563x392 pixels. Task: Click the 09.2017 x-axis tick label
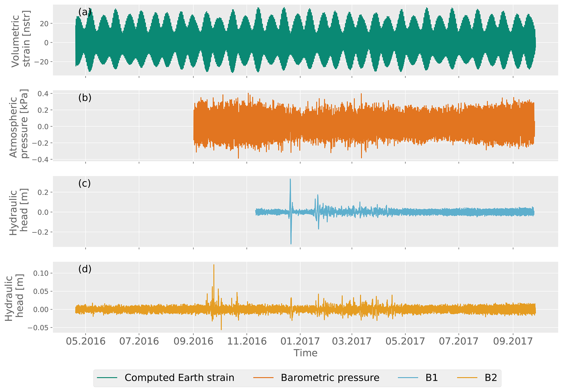tap(513, 341)
